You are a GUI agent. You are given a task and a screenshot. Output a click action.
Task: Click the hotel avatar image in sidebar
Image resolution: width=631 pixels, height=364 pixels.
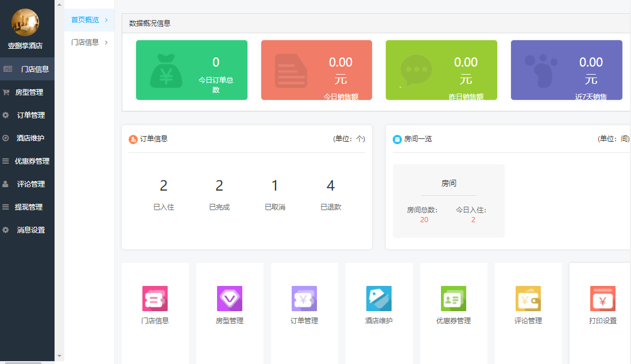[x=25, y=22]
